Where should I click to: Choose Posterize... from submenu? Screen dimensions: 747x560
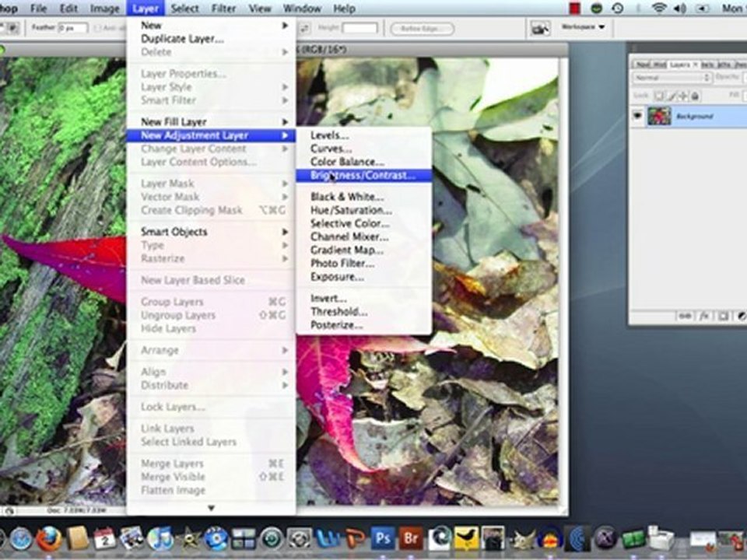tap(364, 326)
